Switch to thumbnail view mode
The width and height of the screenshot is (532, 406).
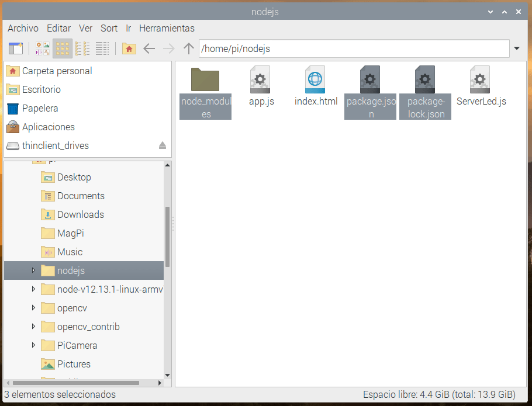[43, 48]
